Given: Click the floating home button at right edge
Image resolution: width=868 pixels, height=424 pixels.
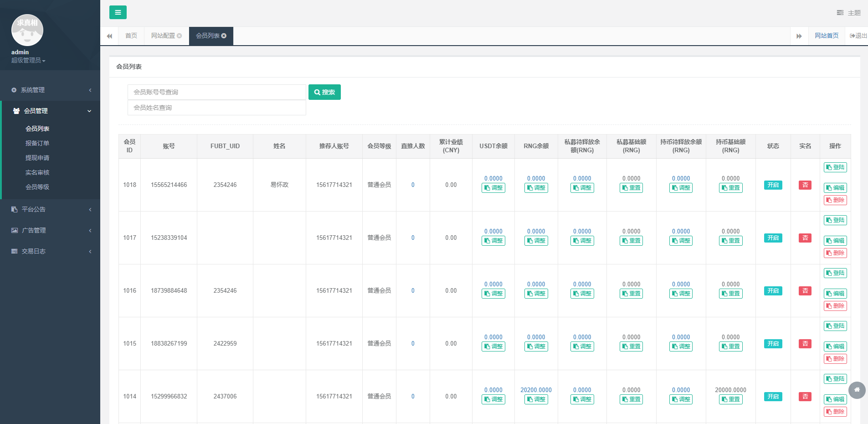Looking at the screenshot, I should tap(857, 390).
